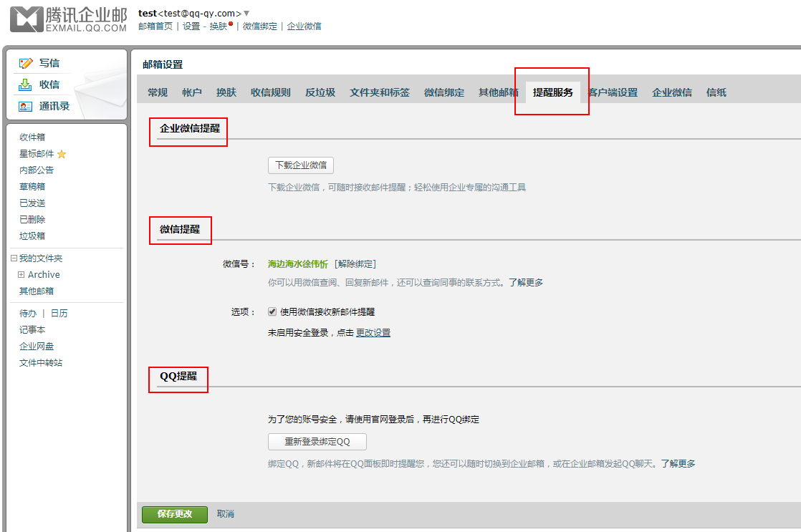Click the contacts card icon next to 通讯录
Screen dimensions: 801x532
point(25,106)
